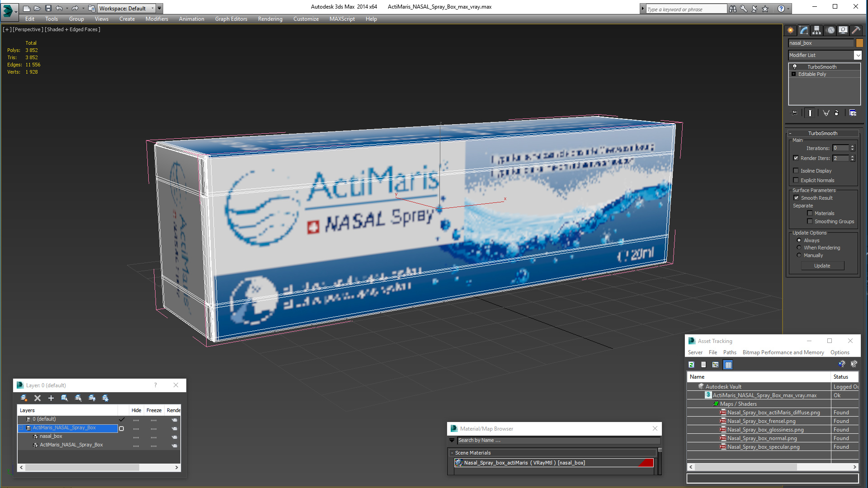868x488 pixels.
Task: Open the MAXScript menu
Action: click(342, 19)
